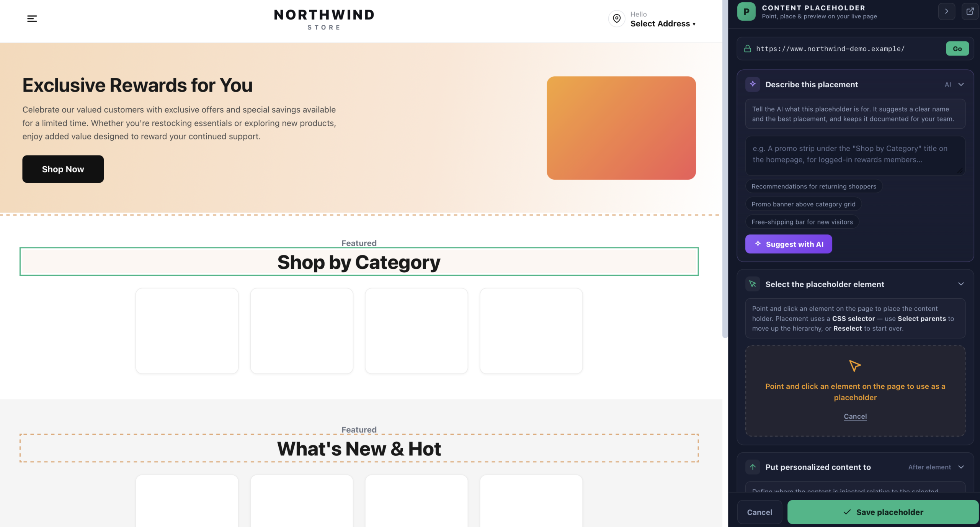Click the up arrow icon beside Put personalized content
The width and height of the screenshot is (980, 527).
pos(753,467)
